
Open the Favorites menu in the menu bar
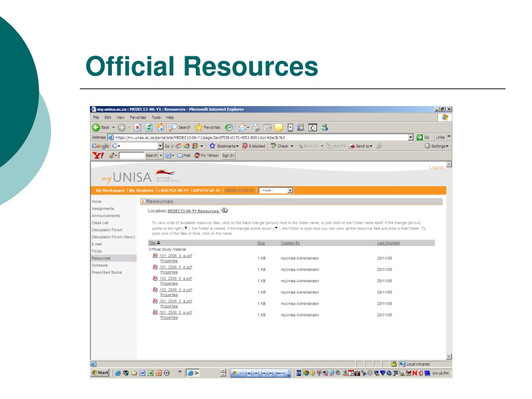138,117
